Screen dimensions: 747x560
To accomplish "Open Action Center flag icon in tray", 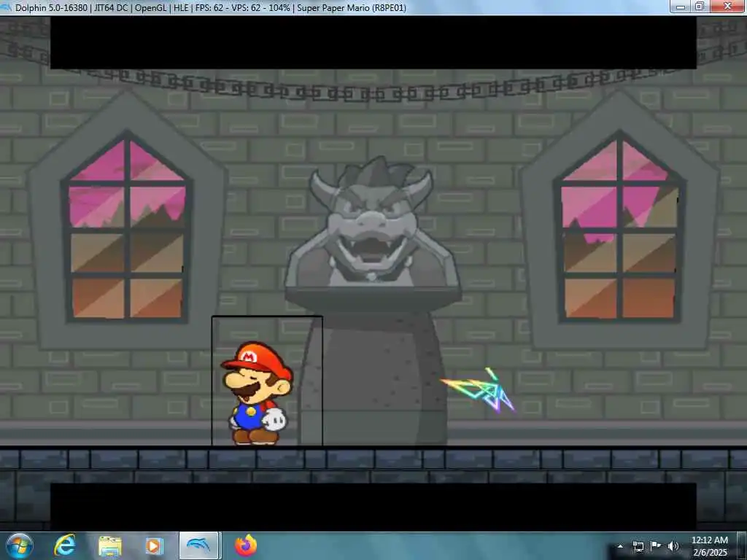I will 656,546.
